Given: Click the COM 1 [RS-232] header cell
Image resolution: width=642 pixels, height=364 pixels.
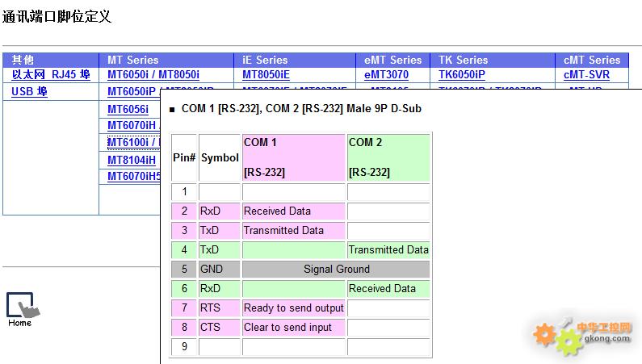Looking at the screenshot, I should pos(294,157).
